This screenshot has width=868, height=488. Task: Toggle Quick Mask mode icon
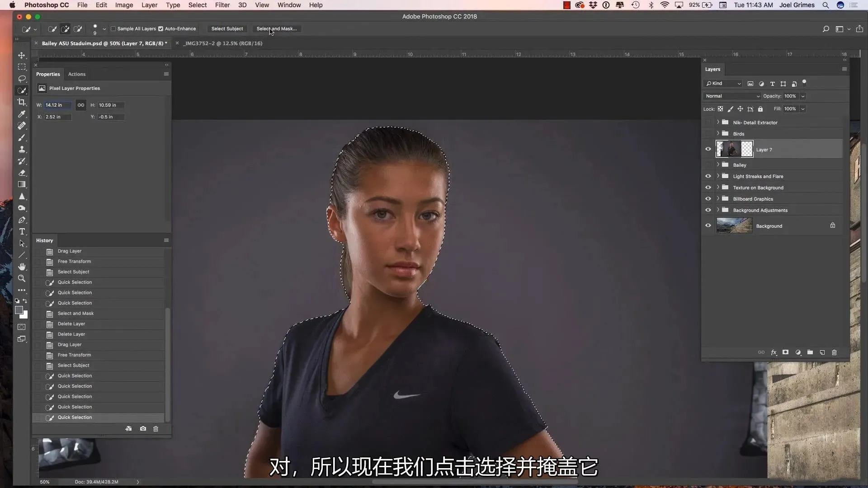pyautogui.click(x=22, y=327)
